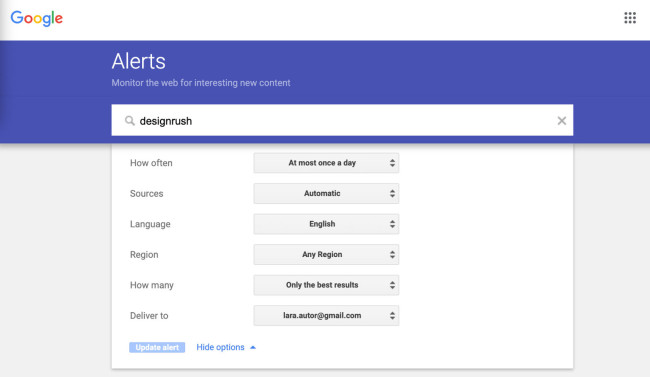Open the Deliver to email dropdown
The width and height of the screenshot is (650, 377).
click(326, 316)
